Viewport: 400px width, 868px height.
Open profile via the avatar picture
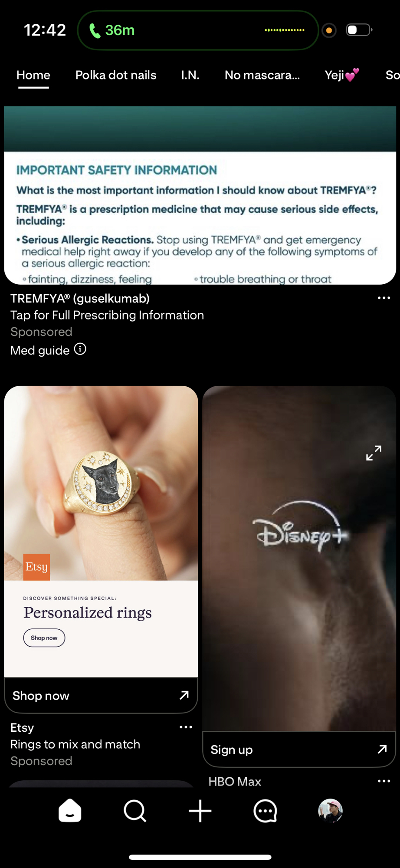(x=331, y=811)
